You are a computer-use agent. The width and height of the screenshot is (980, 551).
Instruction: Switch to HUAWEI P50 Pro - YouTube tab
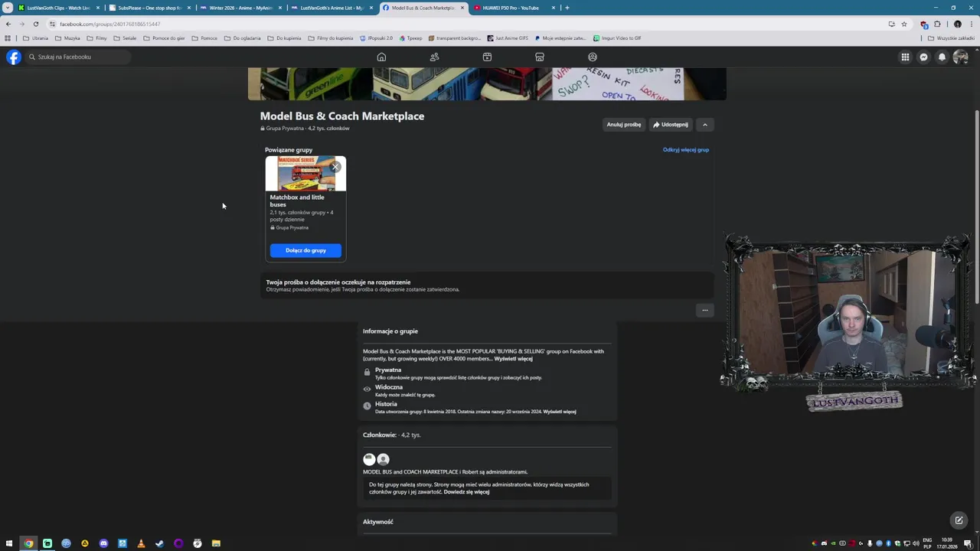513,8
